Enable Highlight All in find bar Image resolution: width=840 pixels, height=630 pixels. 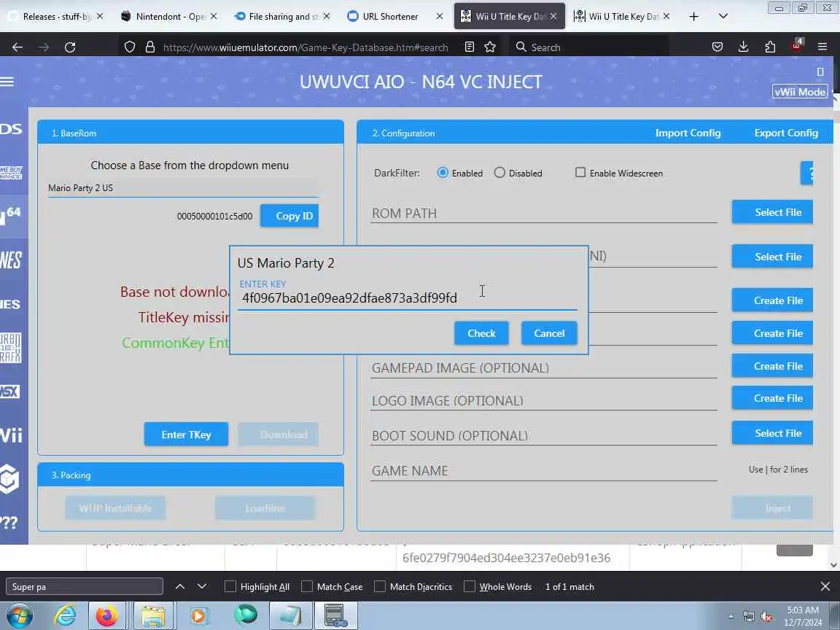pos(230,586)
